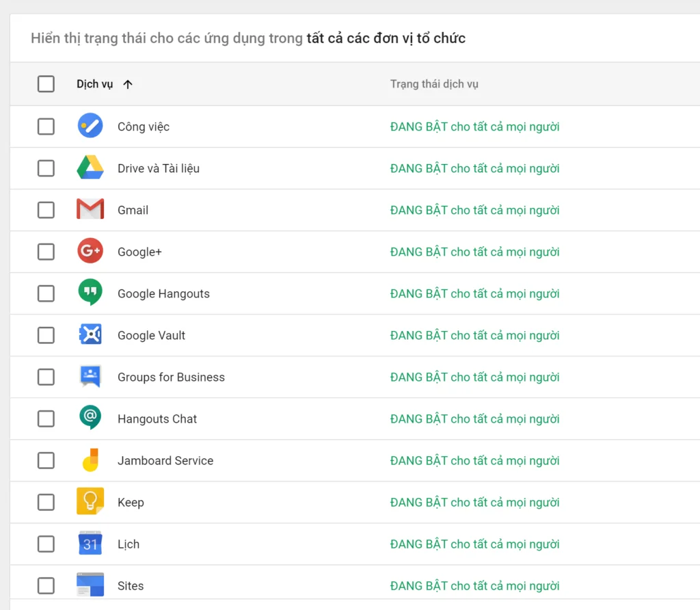Select the Jamboard Service checkbox
The width and height of the screenshot is (700, 610).
point(46,460)
